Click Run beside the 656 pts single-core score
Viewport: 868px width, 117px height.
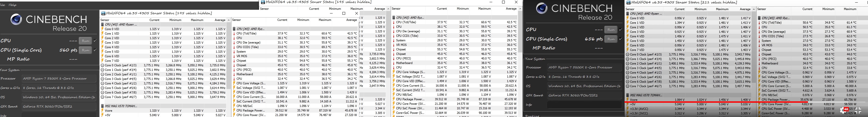611,39
